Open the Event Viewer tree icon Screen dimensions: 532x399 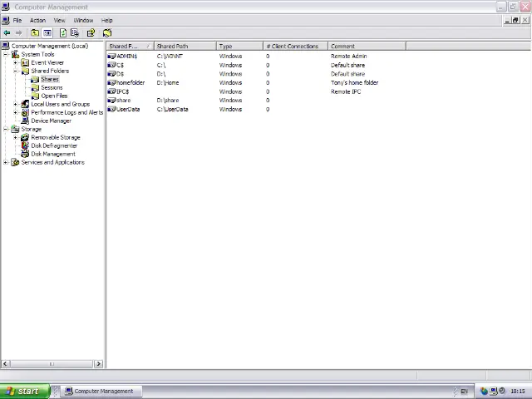click(25, 62)
